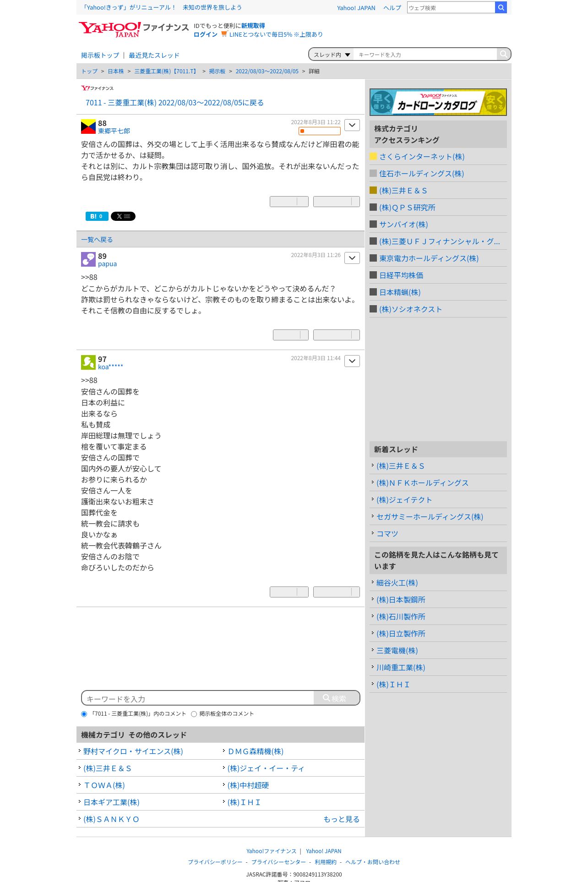
Task: Click the top thread keyword input field
Action: coord(425,55)
